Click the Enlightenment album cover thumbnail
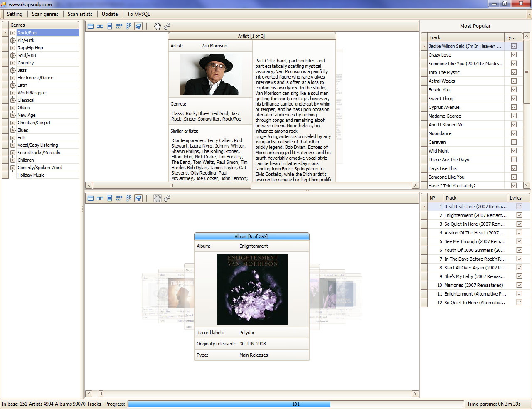 252,289
